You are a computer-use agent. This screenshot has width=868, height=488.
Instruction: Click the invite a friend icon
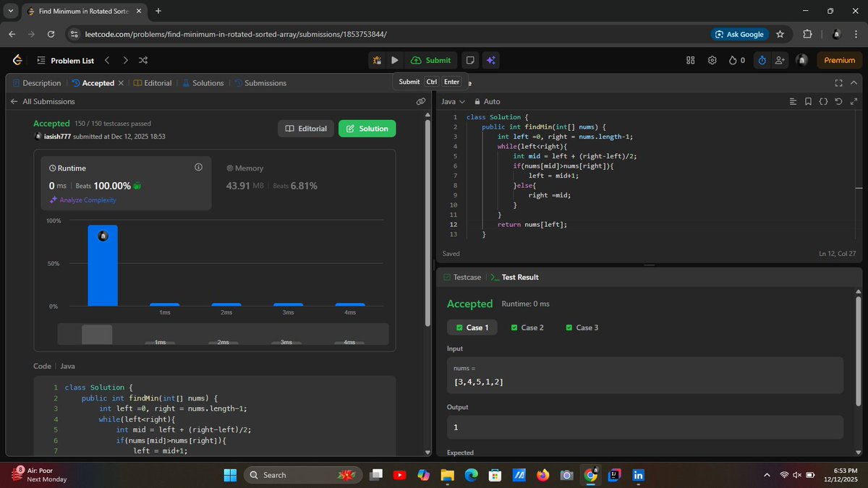[x=780, y=60]
